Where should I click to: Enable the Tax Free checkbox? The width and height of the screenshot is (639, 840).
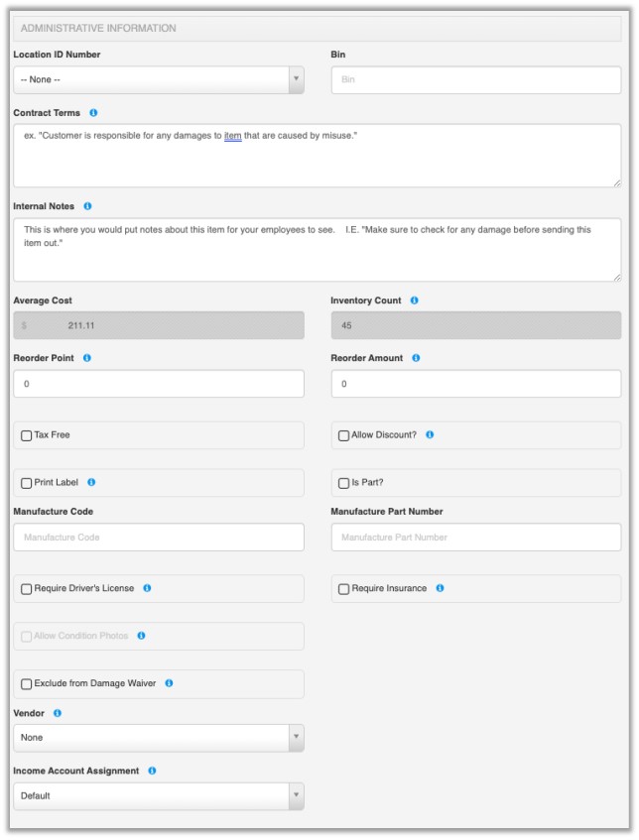[26, 435]
